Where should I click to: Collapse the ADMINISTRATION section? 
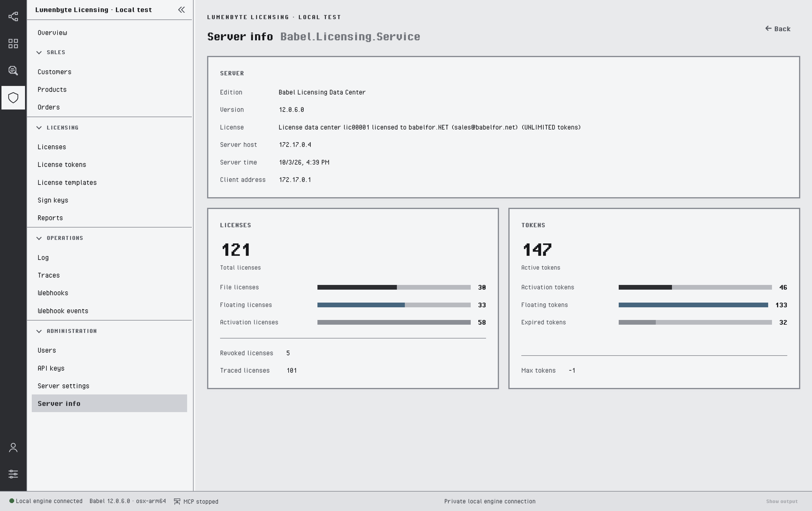(39, 331)
